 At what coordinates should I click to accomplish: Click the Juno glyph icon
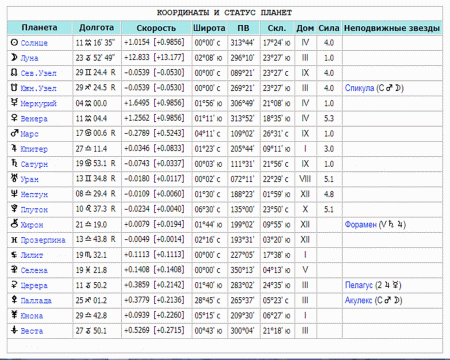point(14,315)
